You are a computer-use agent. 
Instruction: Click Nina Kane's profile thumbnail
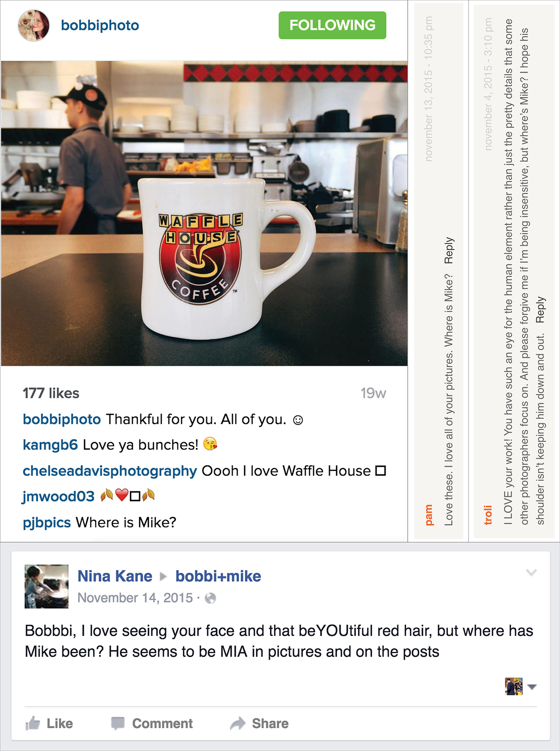pos(47,586)
